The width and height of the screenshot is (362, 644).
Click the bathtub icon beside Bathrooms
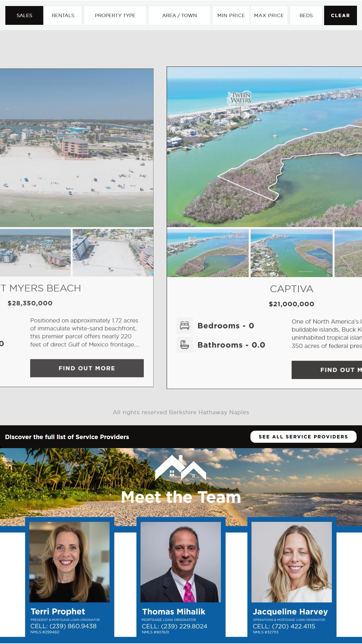[x=185, y=345]
